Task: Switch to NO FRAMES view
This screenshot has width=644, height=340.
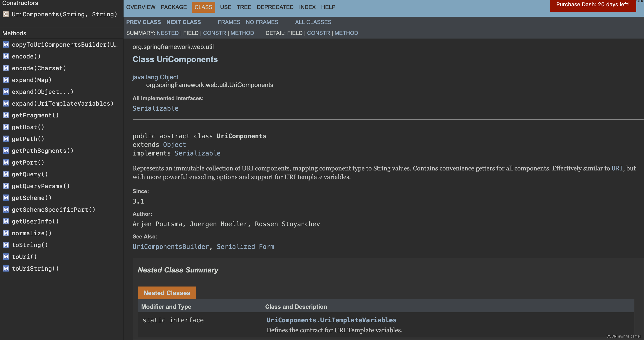Action: (x=262, y=22)
